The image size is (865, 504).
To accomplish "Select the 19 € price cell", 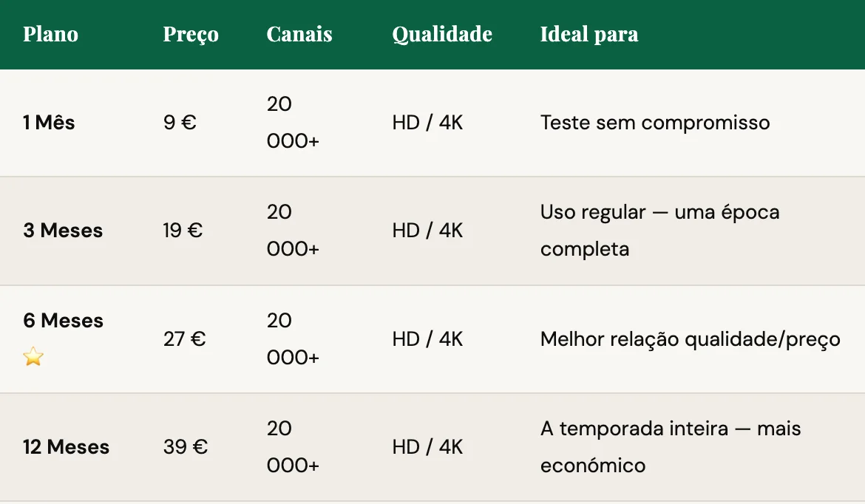I will pos(183,231).
